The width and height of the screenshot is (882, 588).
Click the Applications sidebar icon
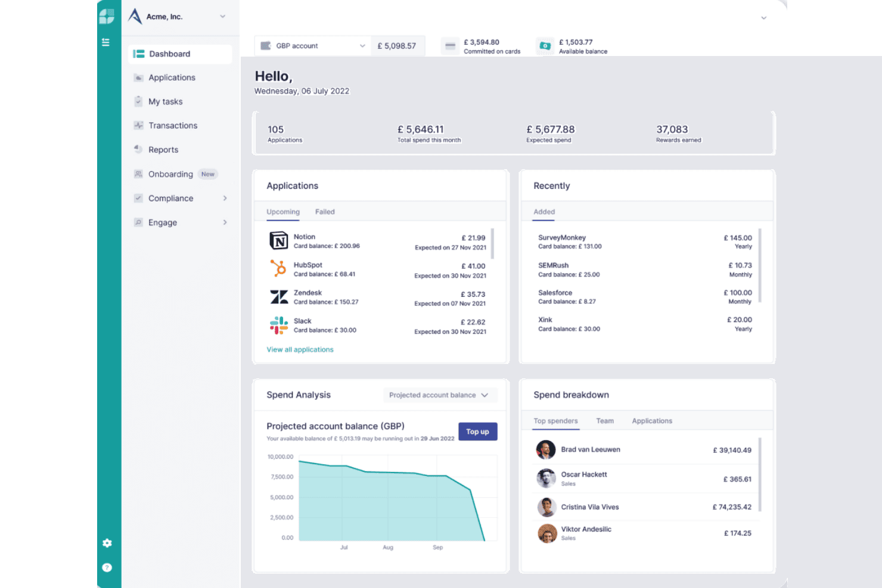click(138, 77)
